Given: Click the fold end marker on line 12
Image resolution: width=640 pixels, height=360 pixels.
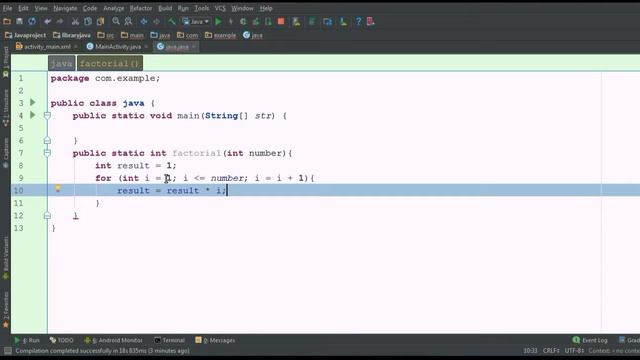Looking at the screenshot, I should 47,215.
